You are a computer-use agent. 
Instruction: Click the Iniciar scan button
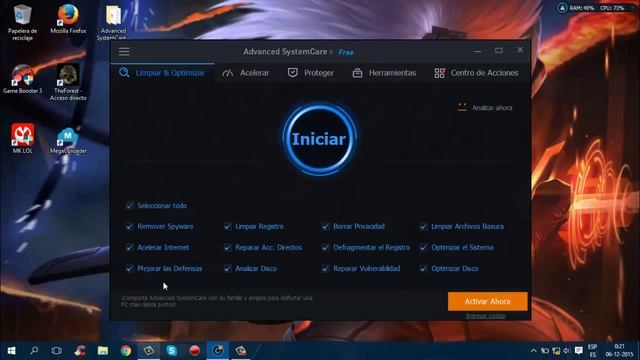[x=319, y=139]
